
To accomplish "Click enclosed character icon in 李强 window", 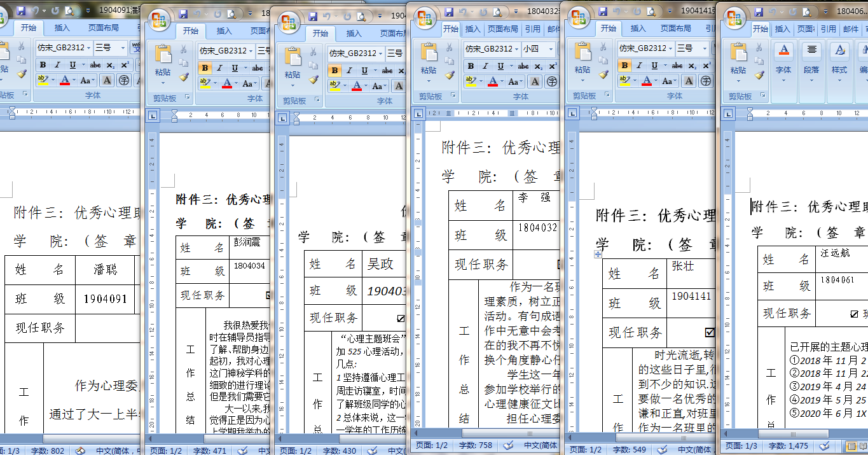I will [552, 81].
